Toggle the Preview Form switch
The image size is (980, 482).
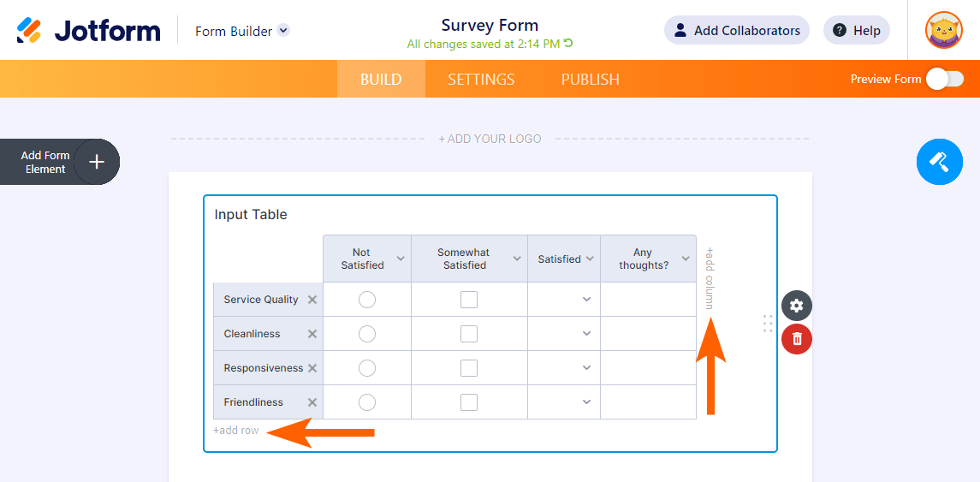pyautogui.click(x=945, y=80)
